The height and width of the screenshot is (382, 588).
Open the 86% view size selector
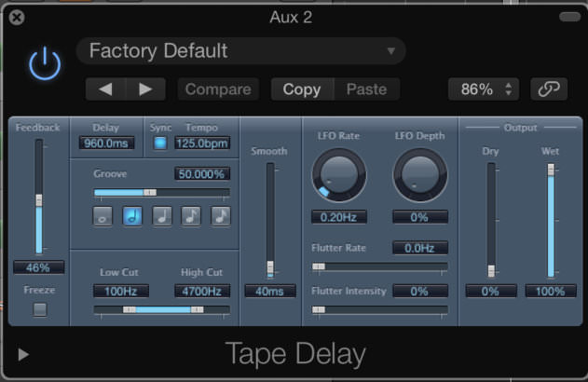(484, 89)
